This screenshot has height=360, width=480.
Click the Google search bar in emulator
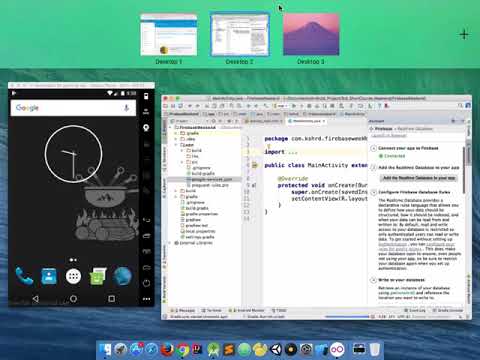[x=73, y=108]
